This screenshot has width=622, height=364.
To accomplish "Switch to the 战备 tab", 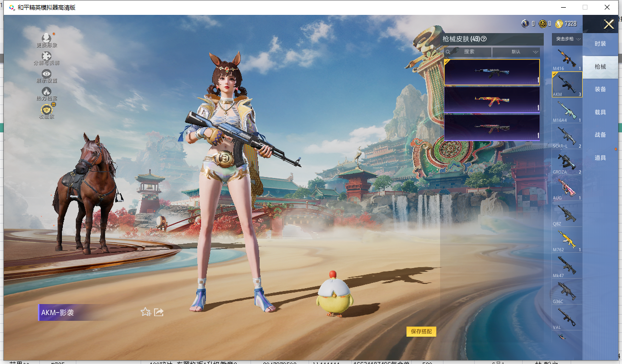I will click(x=600, y=135).
